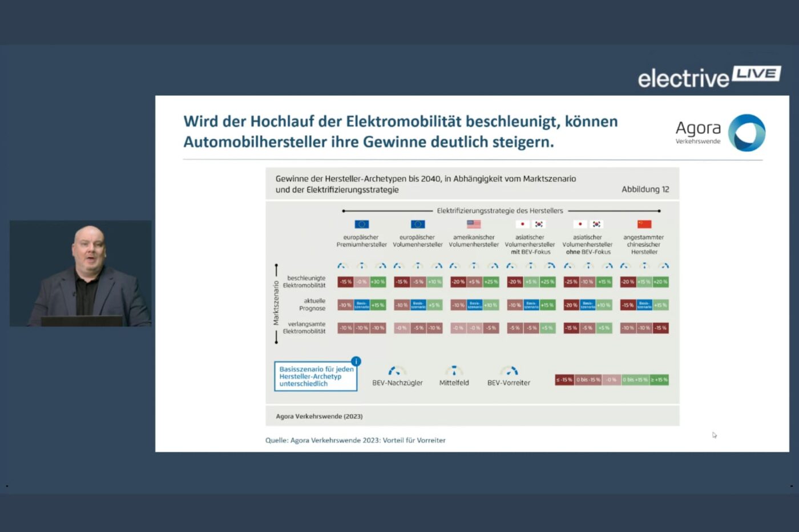The height and width of the screenshot is (532, 799).
Task: Click the vertical 'Marktszenario' axis label
Action: (276, 303)
